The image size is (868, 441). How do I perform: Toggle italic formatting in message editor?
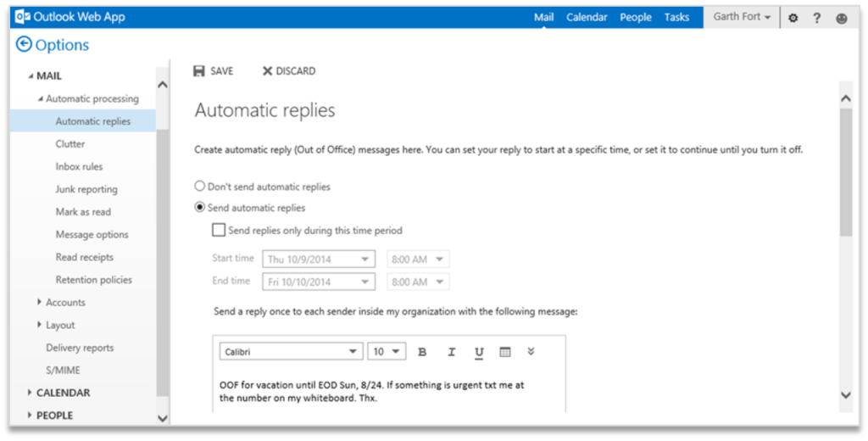tap(451, 352)
